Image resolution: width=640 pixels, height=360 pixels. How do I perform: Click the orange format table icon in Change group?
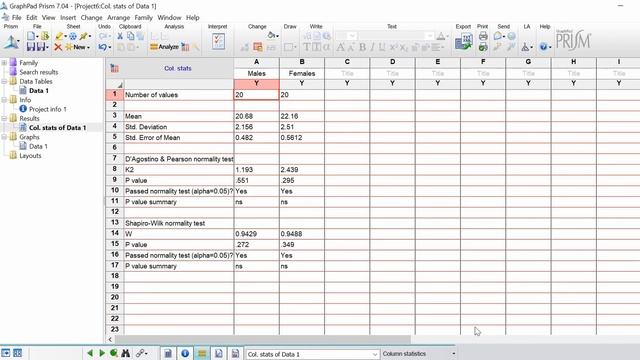(258, 47)
